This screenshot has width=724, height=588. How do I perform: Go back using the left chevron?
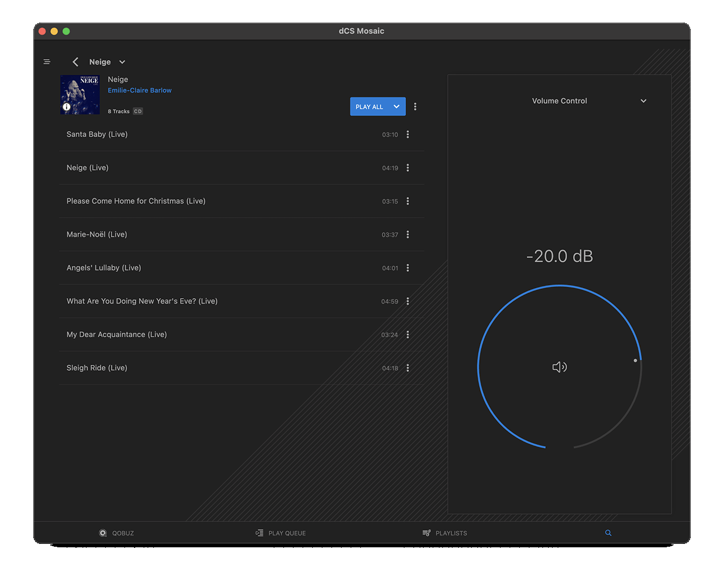point(75,62)
